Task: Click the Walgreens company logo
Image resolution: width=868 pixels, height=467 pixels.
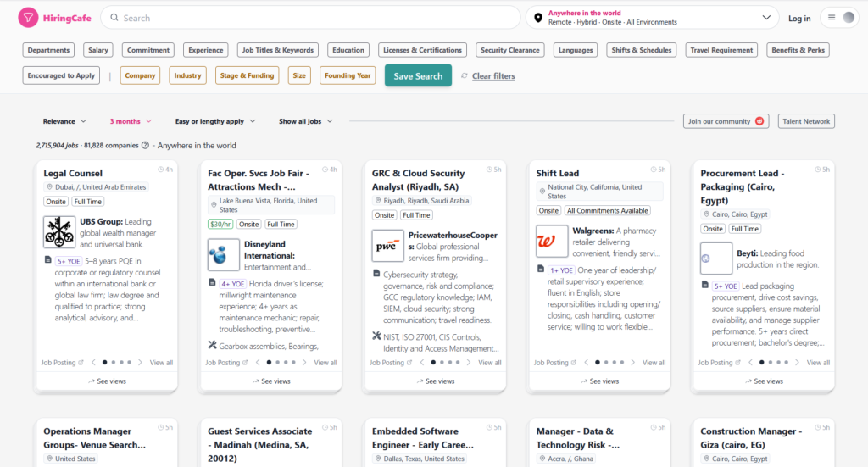Action: [x=552, y=242]
